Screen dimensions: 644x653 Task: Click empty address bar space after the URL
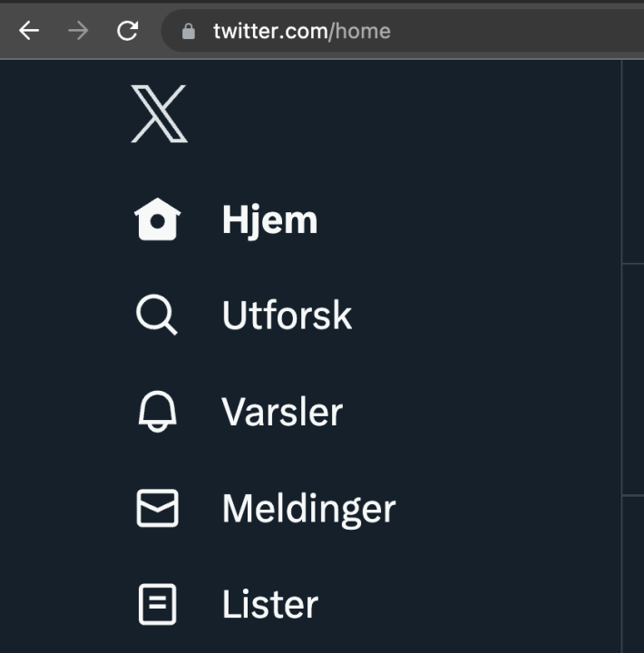click(x=526, y=31)
